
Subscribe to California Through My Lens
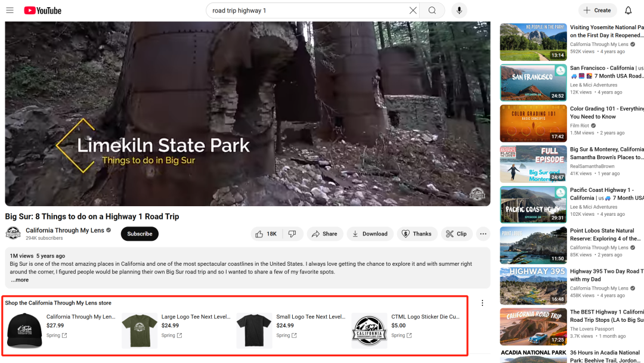(x=140, y=234)
